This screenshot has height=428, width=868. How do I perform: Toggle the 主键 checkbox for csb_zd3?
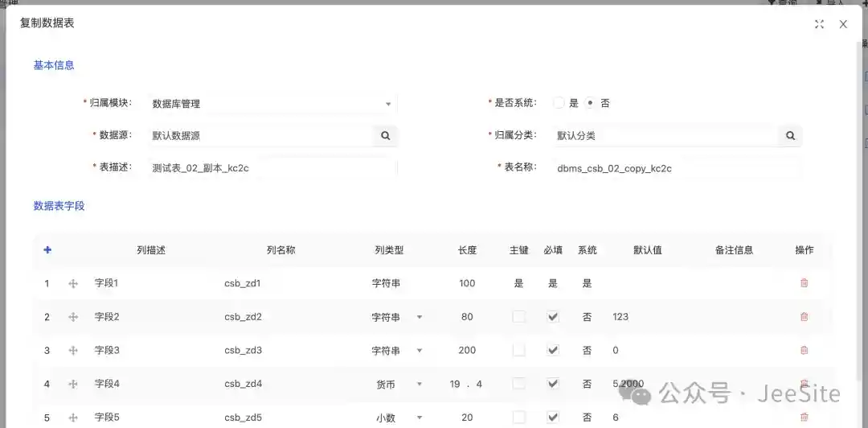(x=518, y=350)
